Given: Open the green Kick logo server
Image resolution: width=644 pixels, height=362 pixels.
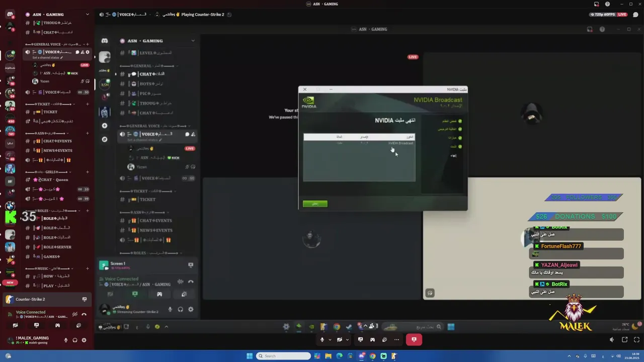Looking at the screenshot, I should pyautogui.click(x=10, y=217).
